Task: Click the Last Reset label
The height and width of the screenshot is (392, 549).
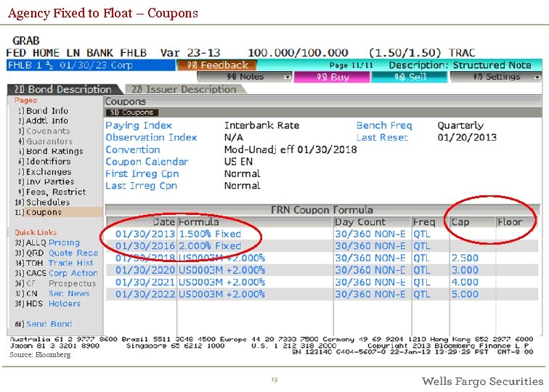Action: 382,137
